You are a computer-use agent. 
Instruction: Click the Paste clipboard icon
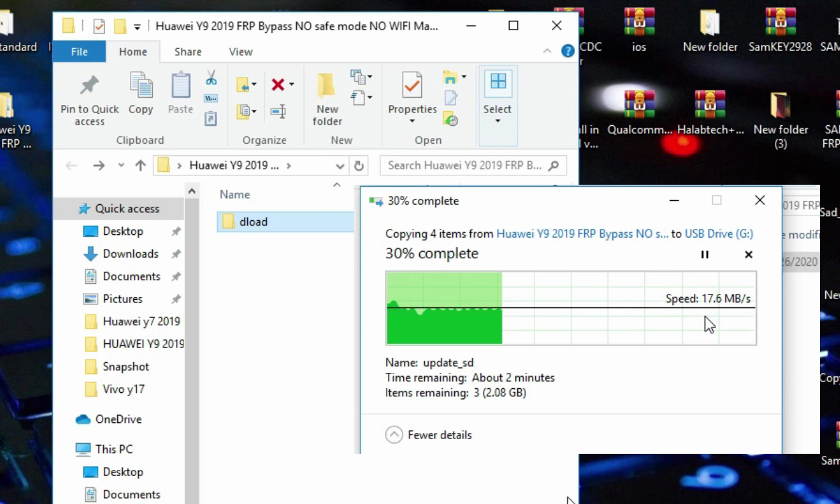click(180, 86)
